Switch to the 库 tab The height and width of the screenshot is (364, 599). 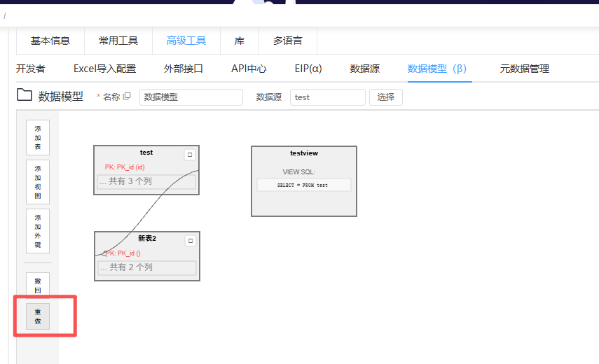click(x=240, y=41)
